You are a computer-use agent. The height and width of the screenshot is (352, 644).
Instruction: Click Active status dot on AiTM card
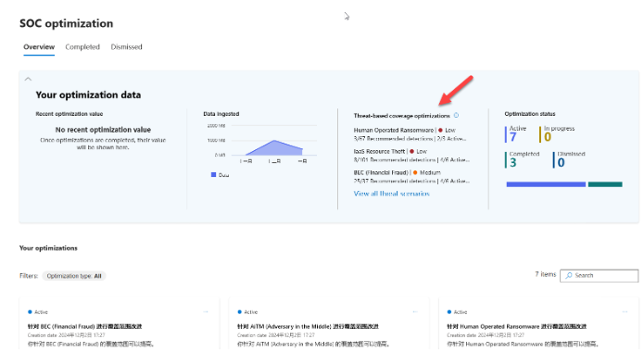239,312
